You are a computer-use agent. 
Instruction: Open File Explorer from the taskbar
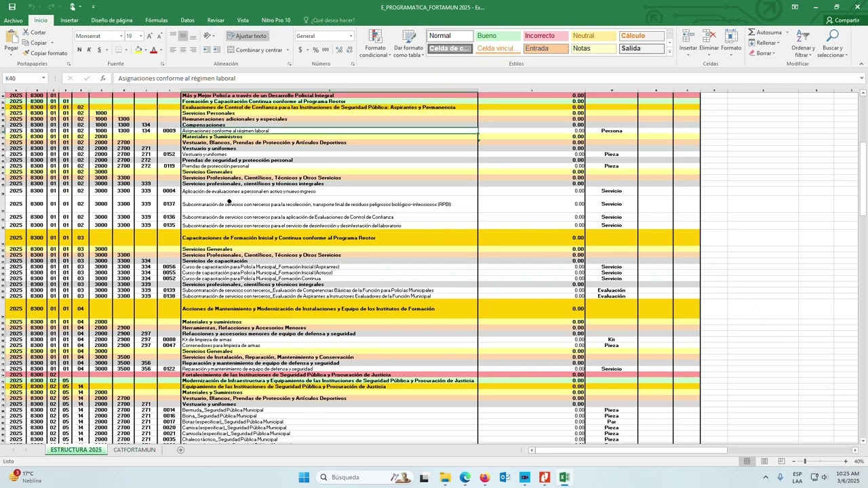coord(445,477)
